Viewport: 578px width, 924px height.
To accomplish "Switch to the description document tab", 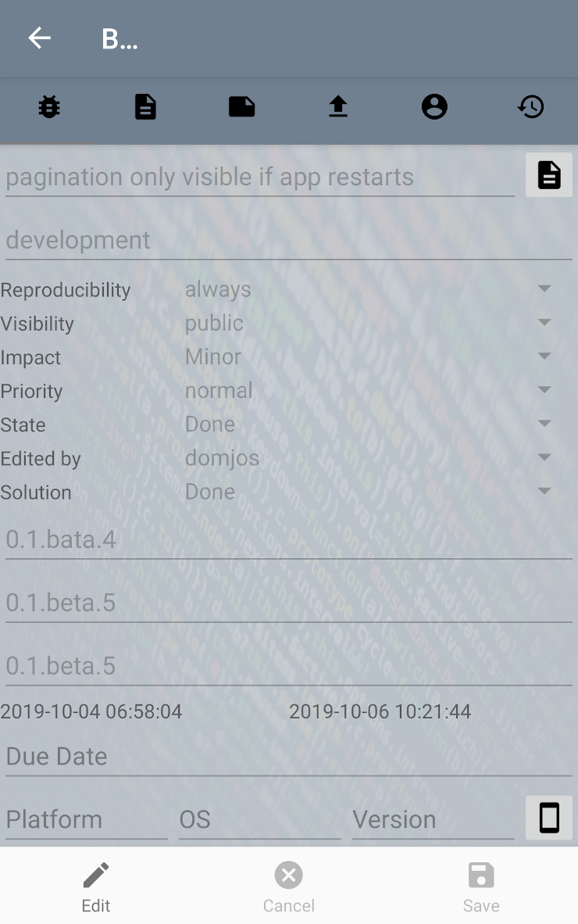I will click(x=145, y=106).
